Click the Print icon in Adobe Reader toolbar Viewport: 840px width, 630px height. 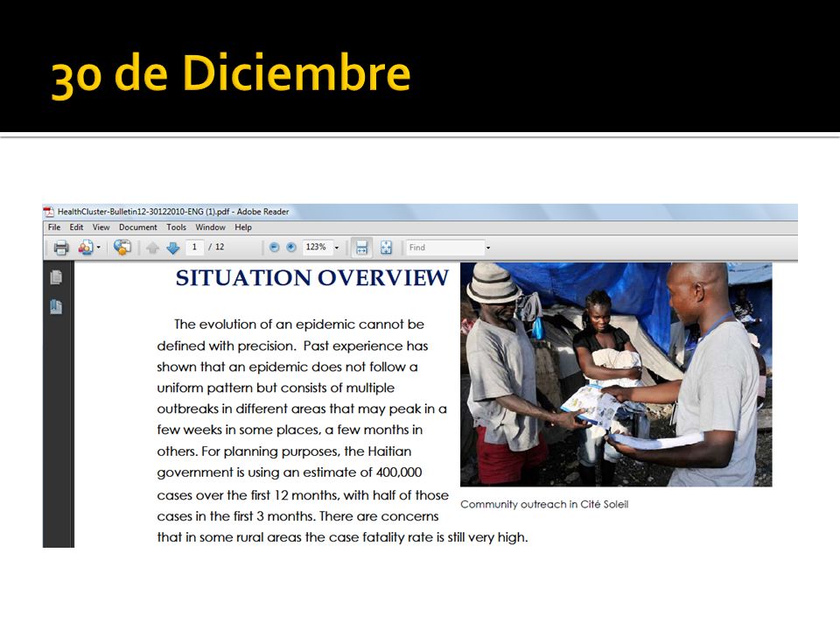[61, 248]
